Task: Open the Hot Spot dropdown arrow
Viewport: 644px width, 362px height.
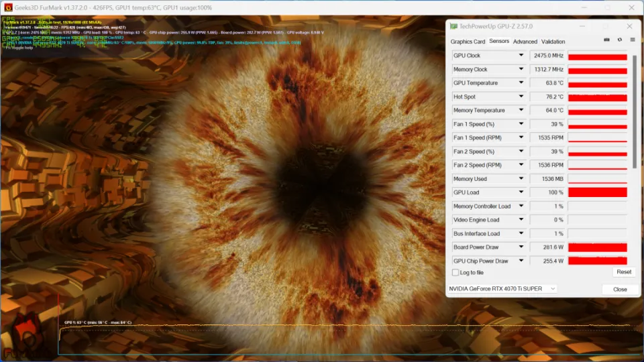Action: 521,97
